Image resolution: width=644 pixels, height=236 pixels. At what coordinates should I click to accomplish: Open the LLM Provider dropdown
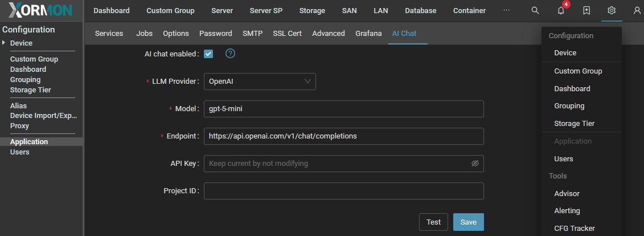point(260,82)
